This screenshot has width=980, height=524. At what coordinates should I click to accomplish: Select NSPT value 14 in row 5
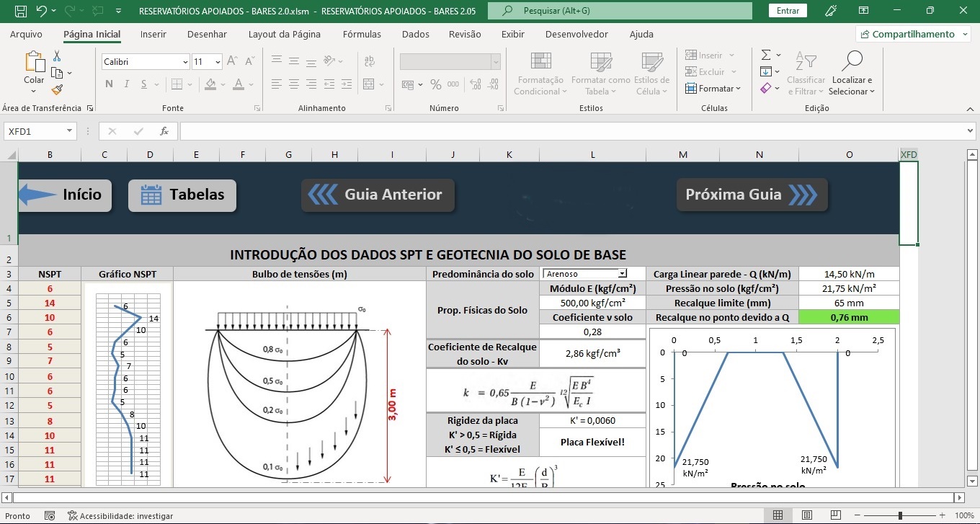[x=49, y=303]
